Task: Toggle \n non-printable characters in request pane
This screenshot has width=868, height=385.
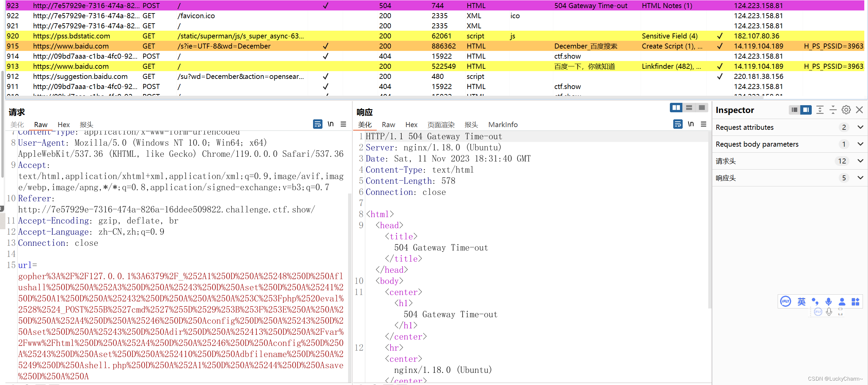Action: tap(331, 124)
